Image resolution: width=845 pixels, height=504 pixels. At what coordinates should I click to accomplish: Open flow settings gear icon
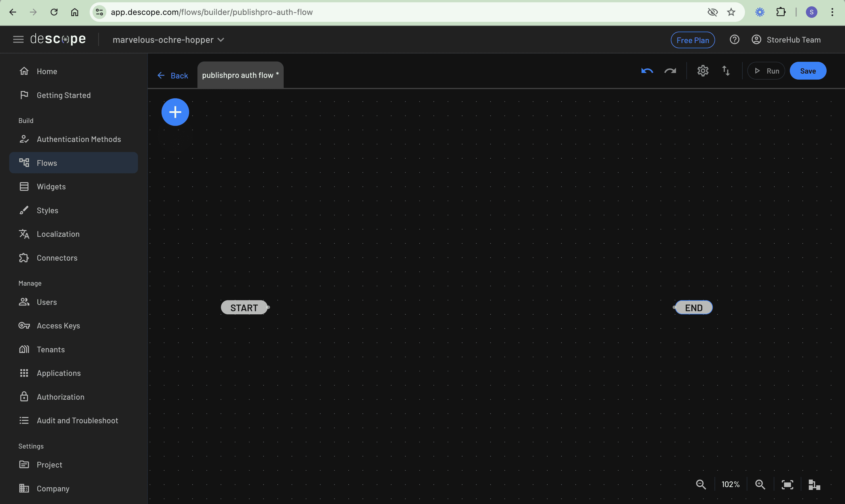703,71
